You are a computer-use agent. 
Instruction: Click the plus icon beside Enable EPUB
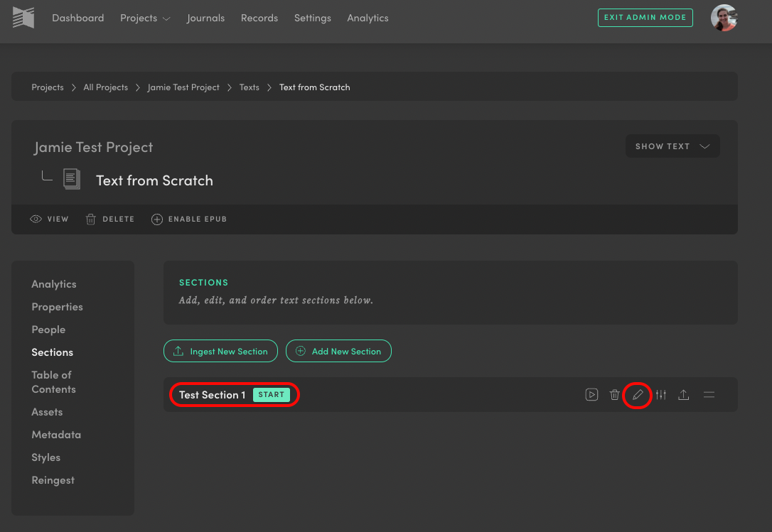[156, 219]
